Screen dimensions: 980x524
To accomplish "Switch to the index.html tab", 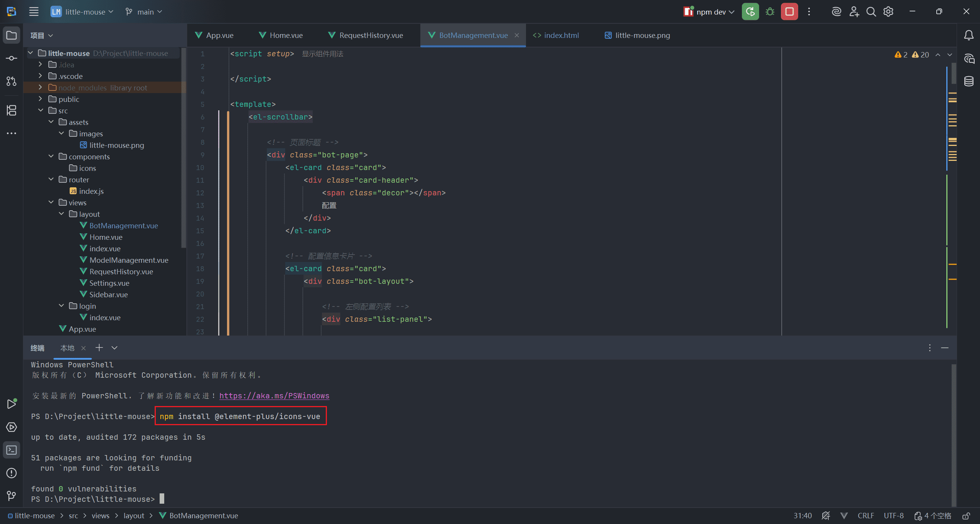I will coord(561,35).
